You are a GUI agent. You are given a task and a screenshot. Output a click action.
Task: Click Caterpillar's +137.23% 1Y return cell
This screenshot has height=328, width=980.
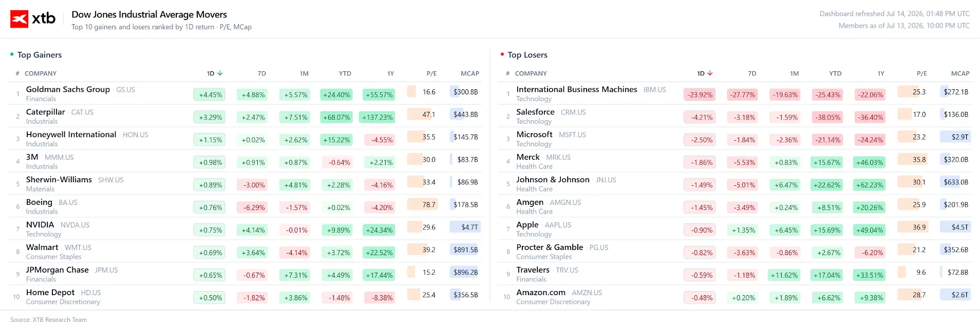(378, 117)
